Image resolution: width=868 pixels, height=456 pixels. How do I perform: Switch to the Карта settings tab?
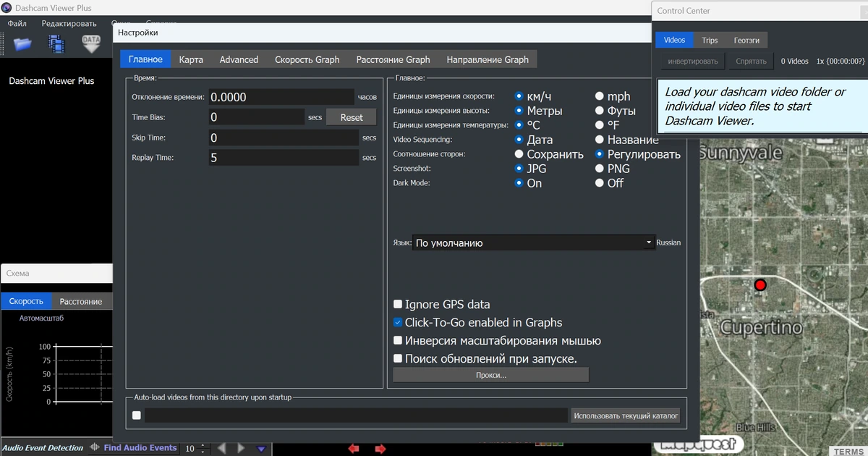[x=191, y=59]
